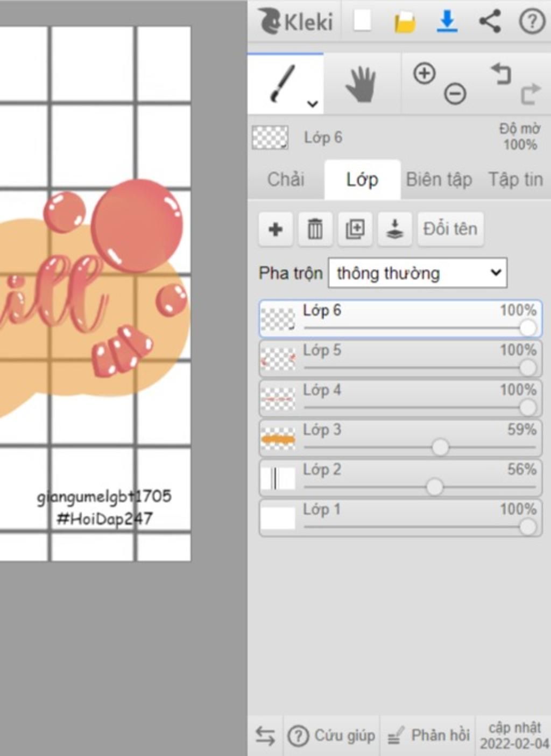The height and width of the screenshot is (756, 551).
Task: Select the hand pan tool
Action: pos(361,85)
